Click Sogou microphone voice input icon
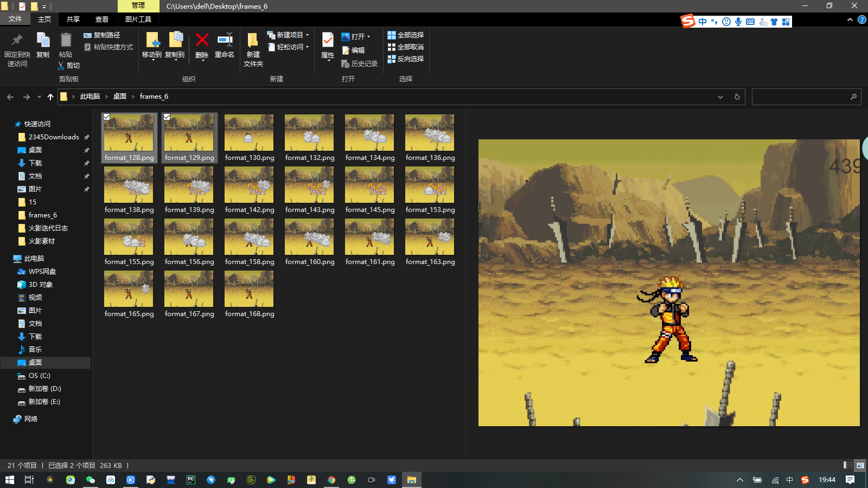Screen dimensions: 868x488 738,22
